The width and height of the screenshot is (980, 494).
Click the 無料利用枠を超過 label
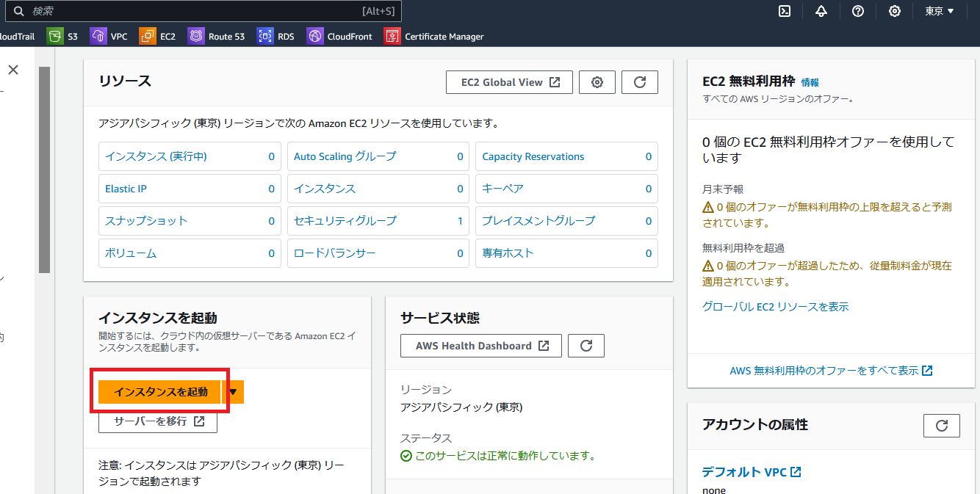(743, 248)
